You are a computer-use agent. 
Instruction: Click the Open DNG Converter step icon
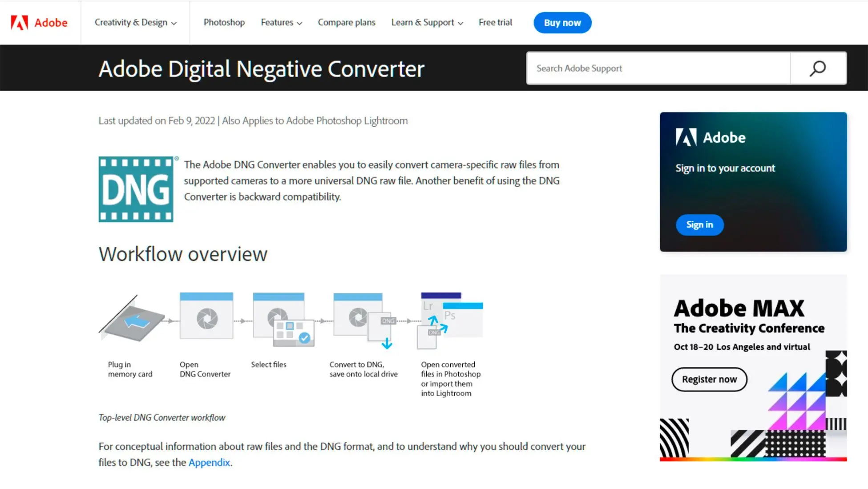pos(206,319)
